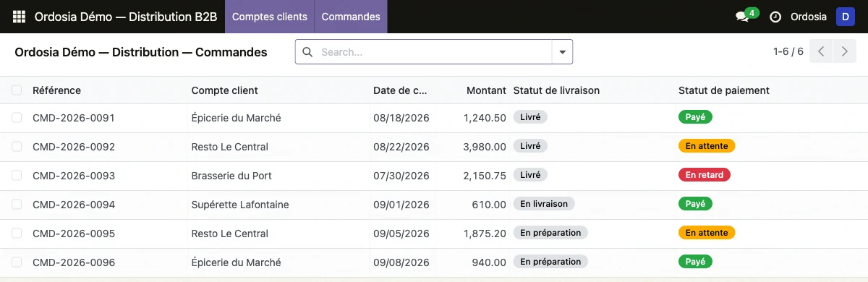
Task: Click Resto Le Central in CMD-2026-0092 row
Action: (230, 147)
